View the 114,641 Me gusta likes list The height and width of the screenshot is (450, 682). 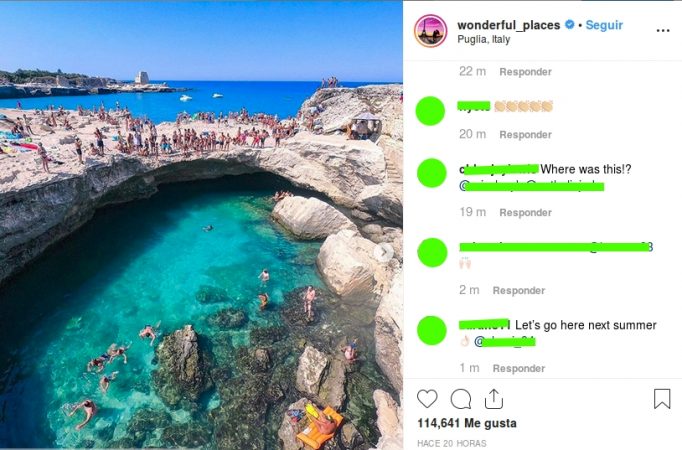point(467,423)
